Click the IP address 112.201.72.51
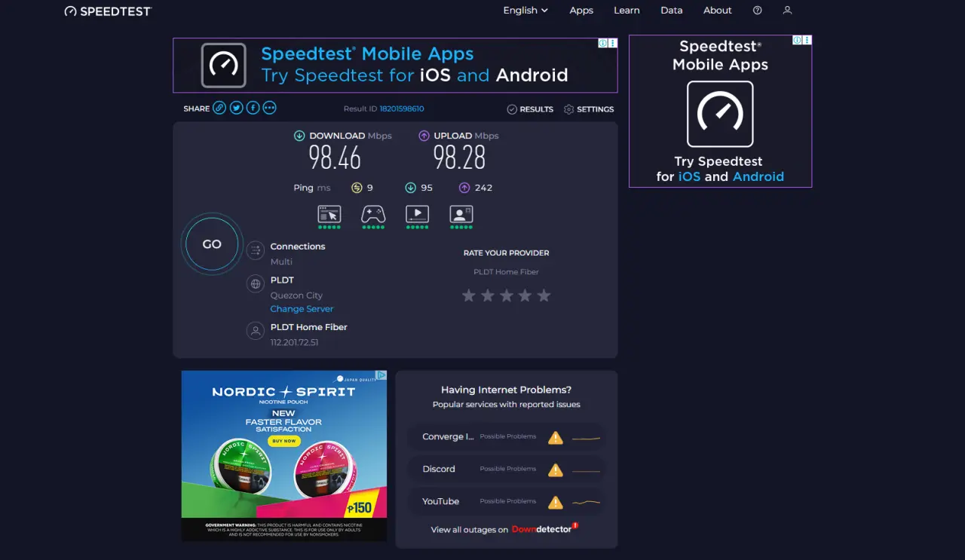Viewport: 965px width, 560px height. tap(295, 342)
